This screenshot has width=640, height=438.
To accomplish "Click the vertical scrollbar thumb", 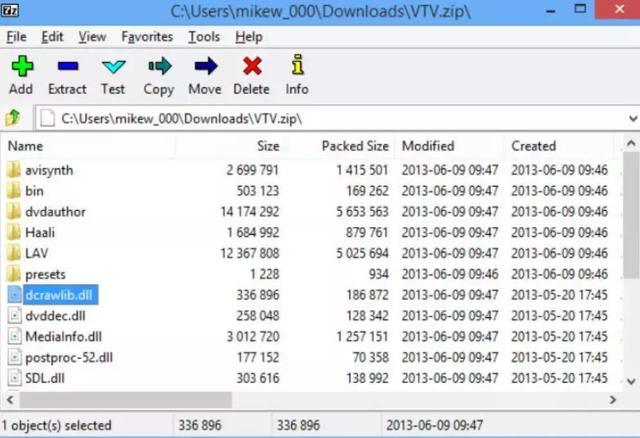I will click(631, 215).
